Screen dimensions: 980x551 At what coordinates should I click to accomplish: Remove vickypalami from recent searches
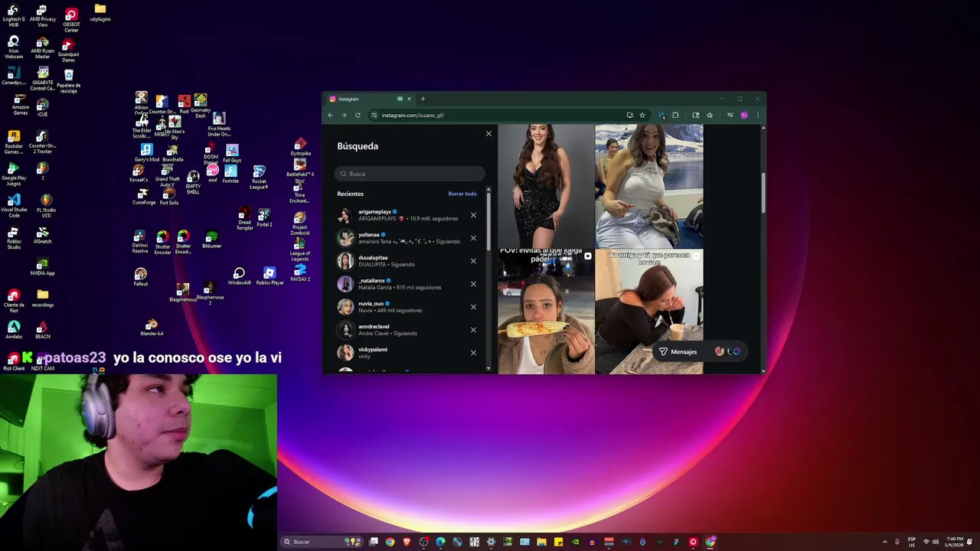pos(473,353)
